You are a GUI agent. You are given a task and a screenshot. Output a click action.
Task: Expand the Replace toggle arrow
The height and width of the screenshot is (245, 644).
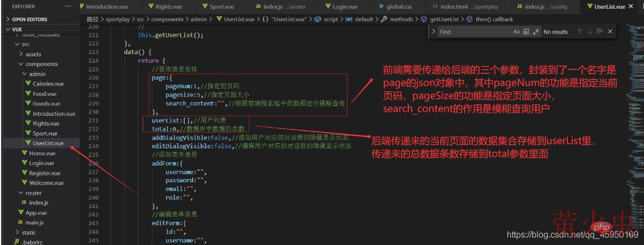(434, 32)
